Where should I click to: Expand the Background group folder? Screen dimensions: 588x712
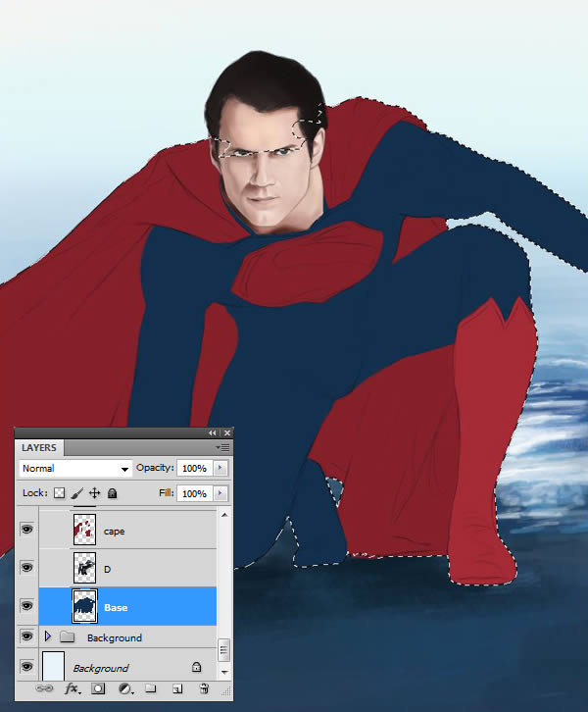pyautogui.click(x=48, y=636)
